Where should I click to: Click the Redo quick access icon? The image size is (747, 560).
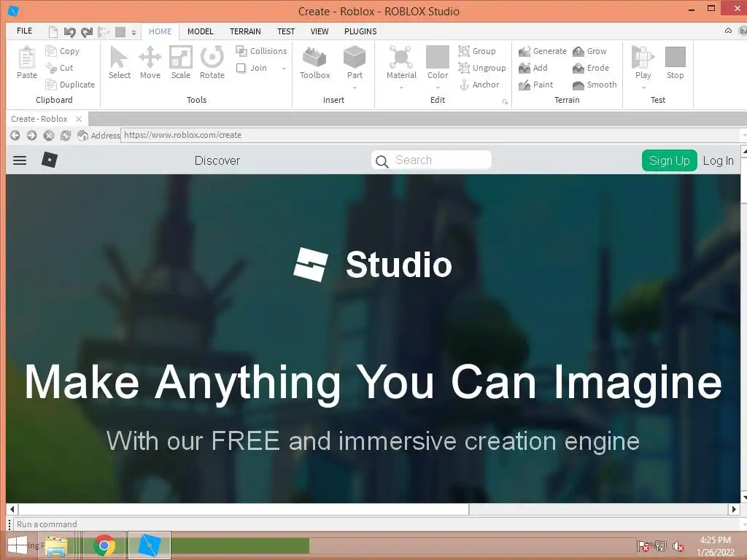86,32
